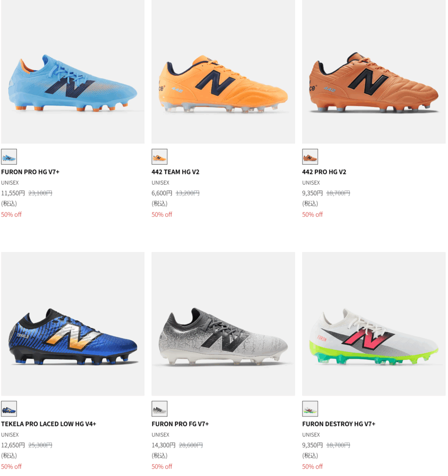The width and height of the screenshot is (448, 476).
Task: Open the brown 442 PRO HG cleat image
Action: (374, 84)
